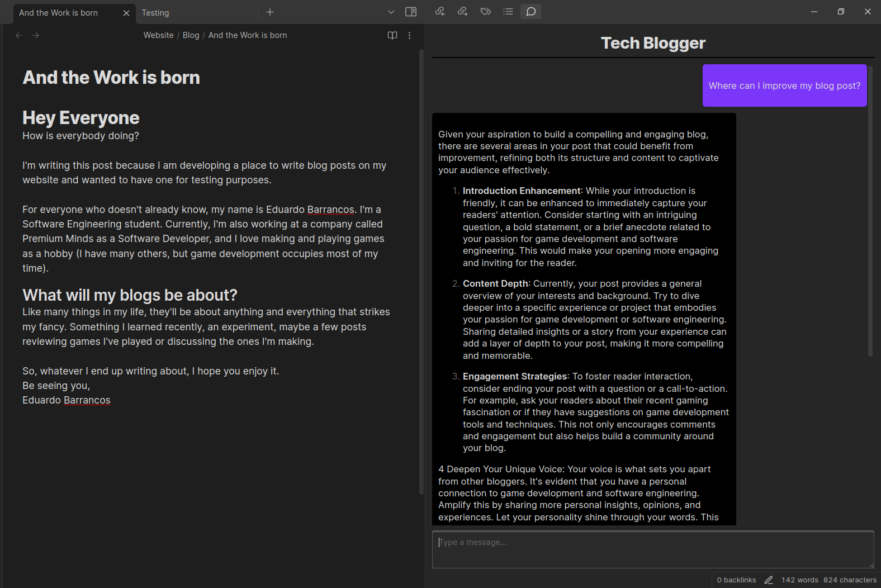881x588 pixels.
Task: Click the note title heading 'And the Work is born'
Action: point(111,78)
